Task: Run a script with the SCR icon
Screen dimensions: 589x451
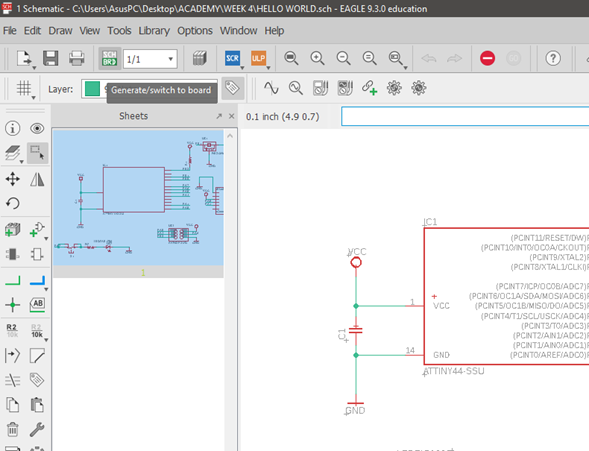Action: tap(233, 59)
